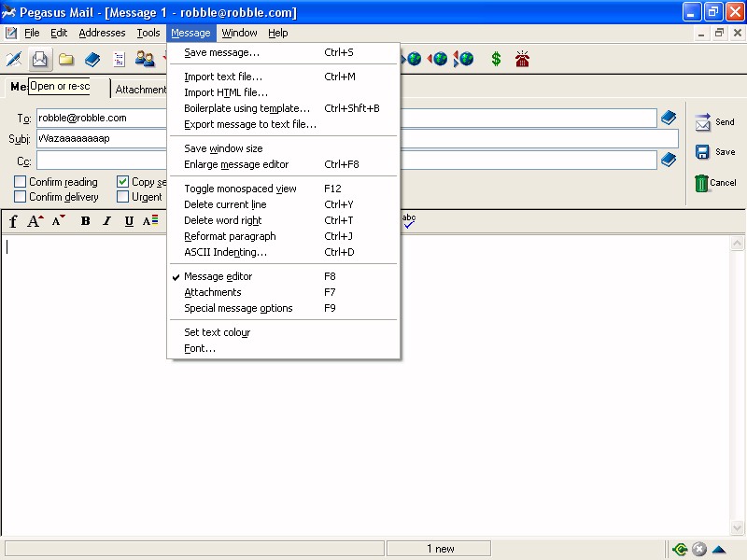Select Save window size menu entry
The width and height of the screenshot is (747, 560).
pos(284,148)
